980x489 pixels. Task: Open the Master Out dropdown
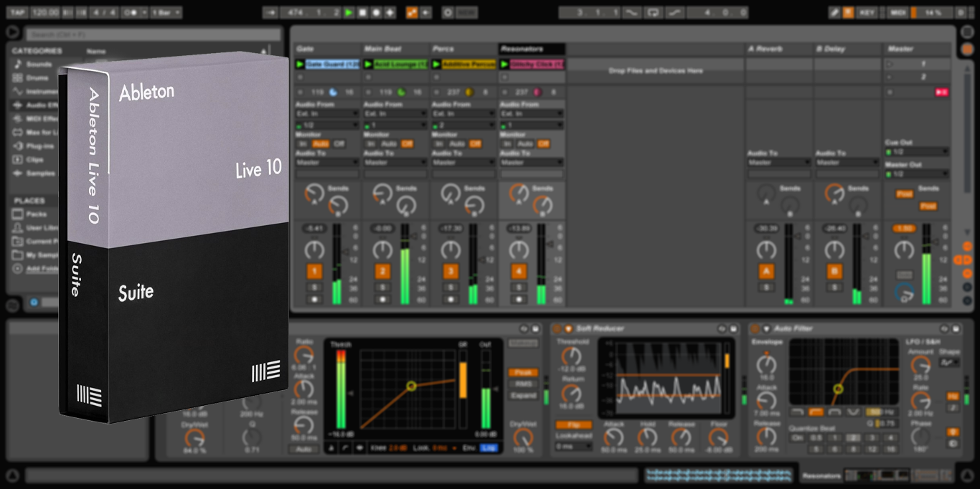tap(917, 174)
